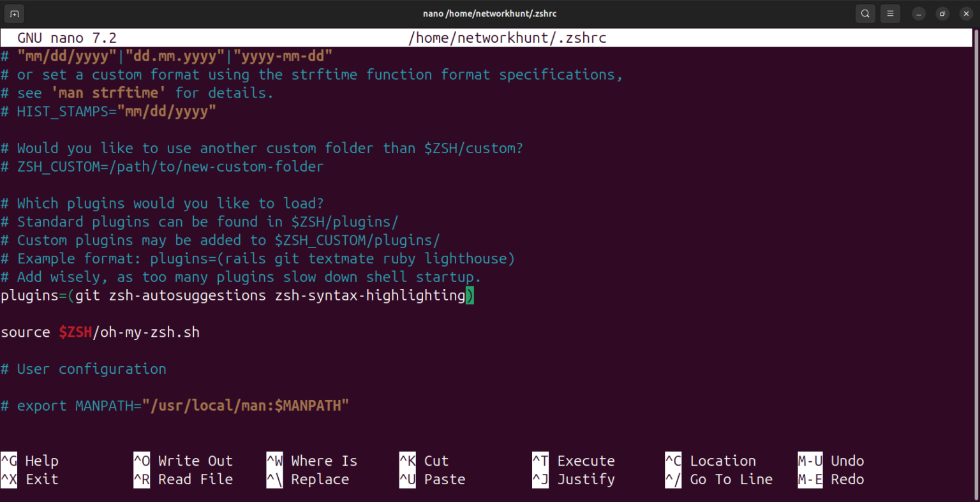Select Read File in nano
Screen dimensions: 980x502
point(193,479)
